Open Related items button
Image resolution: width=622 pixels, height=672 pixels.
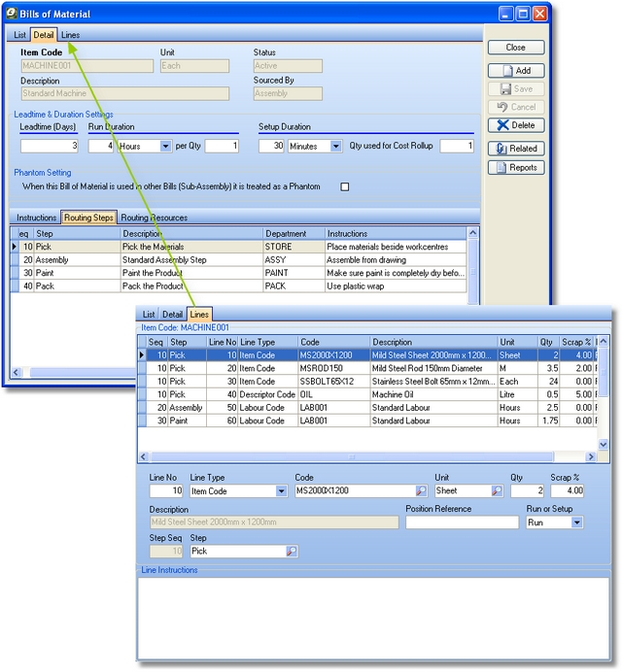coord(515,149)
